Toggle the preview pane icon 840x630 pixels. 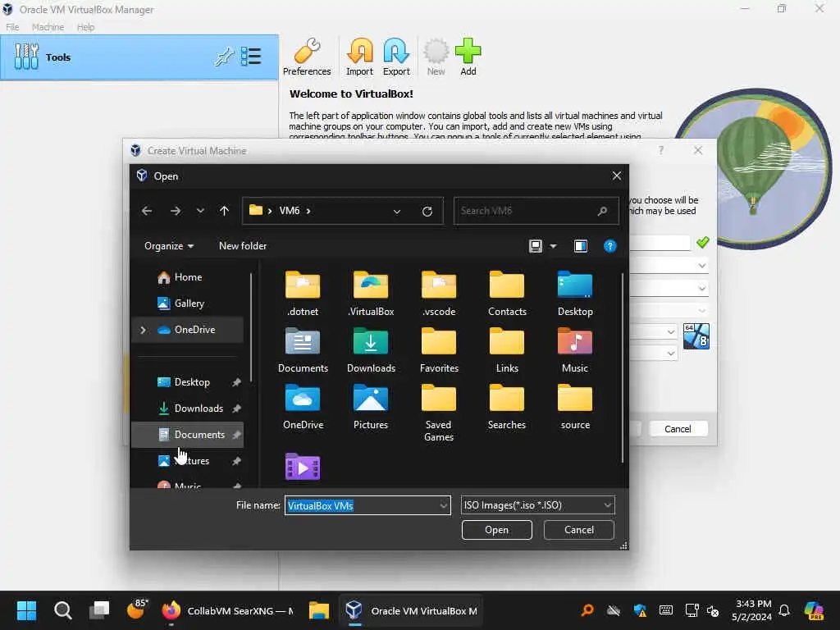581,246
